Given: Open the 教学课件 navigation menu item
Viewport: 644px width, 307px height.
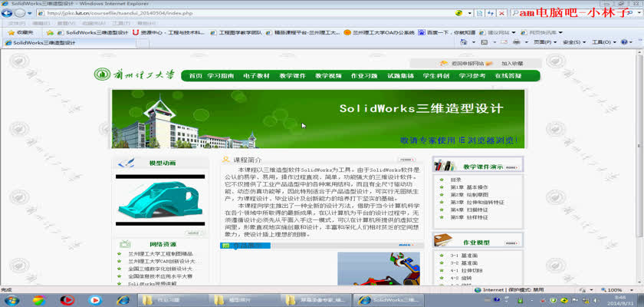Looking at the screenshot, I should [292, 76].
